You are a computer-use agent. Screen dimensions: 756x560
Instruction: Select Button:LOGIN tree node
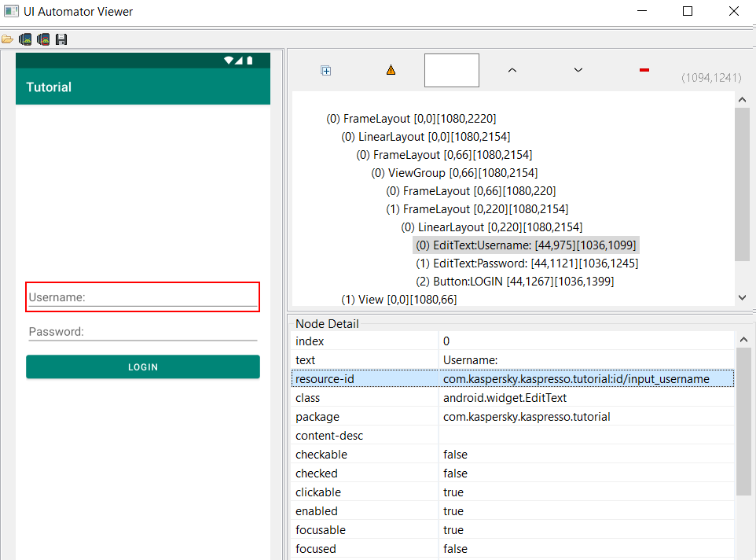click(x=515, y=282)
